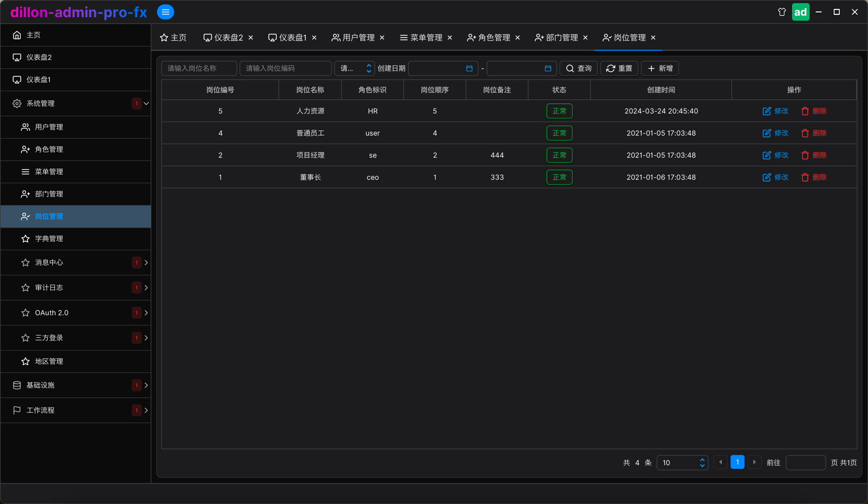
Task: Open the end date calendar picker
Action: pos(548,68)
